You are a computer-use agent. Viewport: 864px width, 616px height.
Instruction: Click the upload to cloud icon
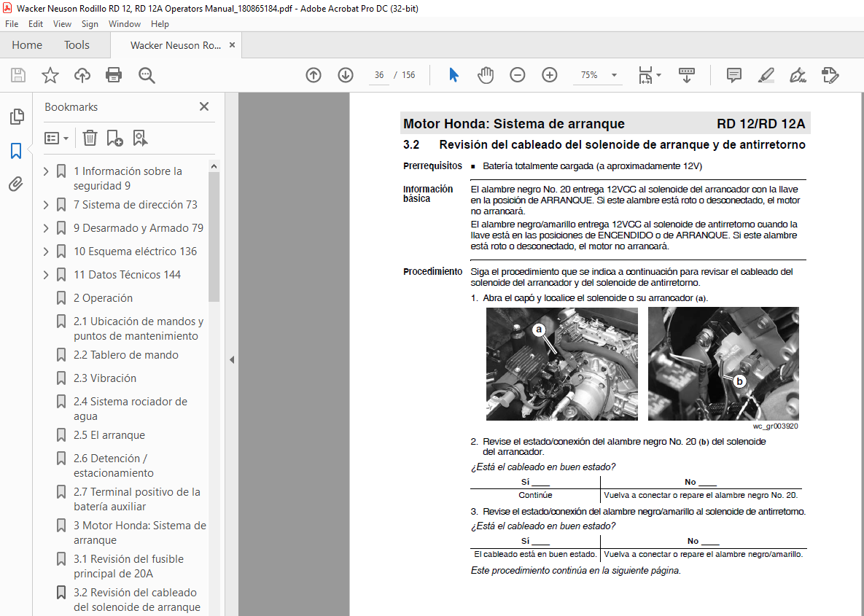[82, 75]
